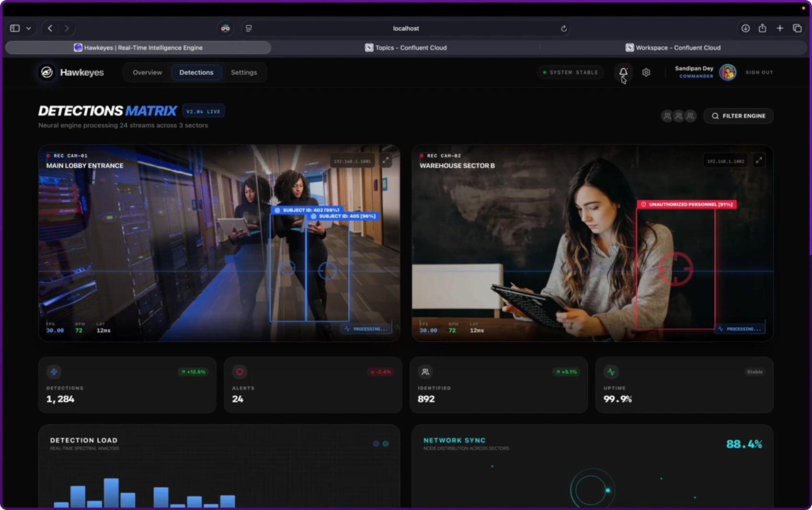This screenshot has height=510, width=812.
Task: Open the gear settings icon in the header
Action: tap(646, 72)
